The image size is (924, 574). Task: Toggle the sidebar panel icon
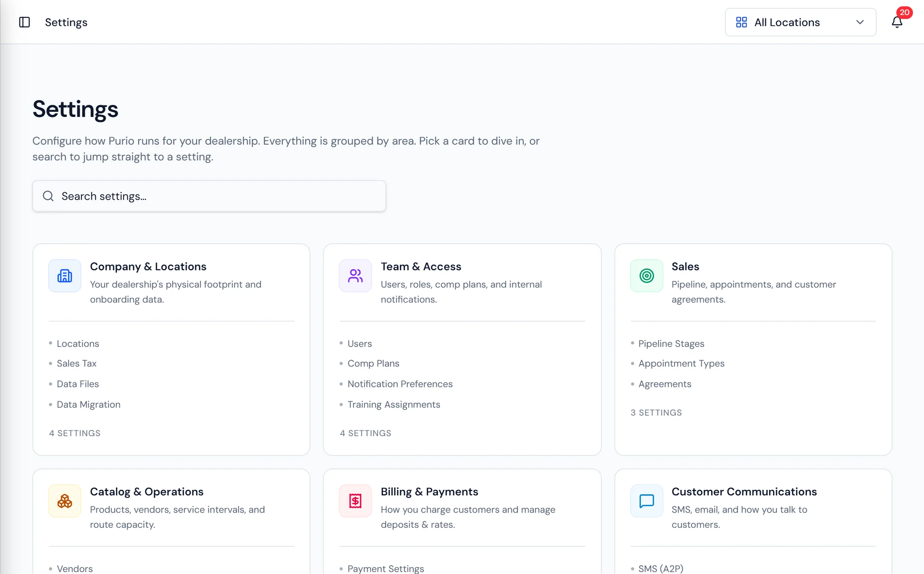pyautogui.click(x=24, y=22)
